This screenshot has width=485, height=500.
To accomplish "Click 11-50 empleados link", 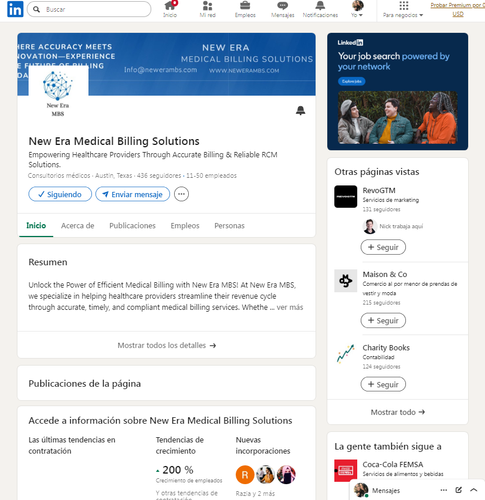I will (211, 175).
